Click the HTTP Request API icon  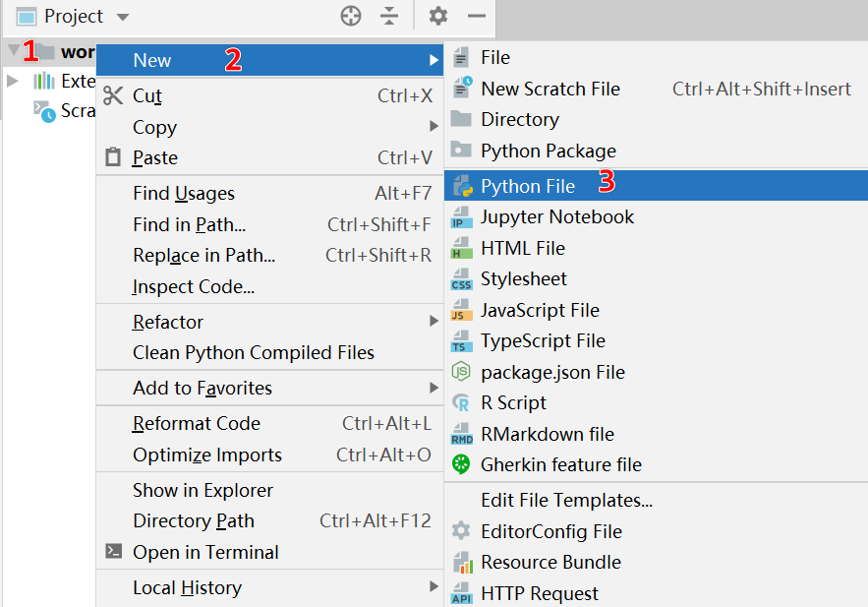[x=461, y=593]
